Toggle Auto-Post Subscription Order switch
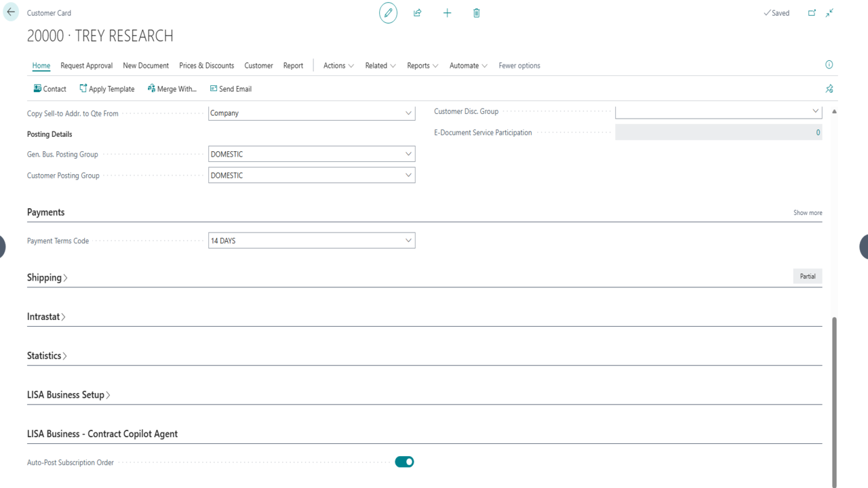 point(404,462)
